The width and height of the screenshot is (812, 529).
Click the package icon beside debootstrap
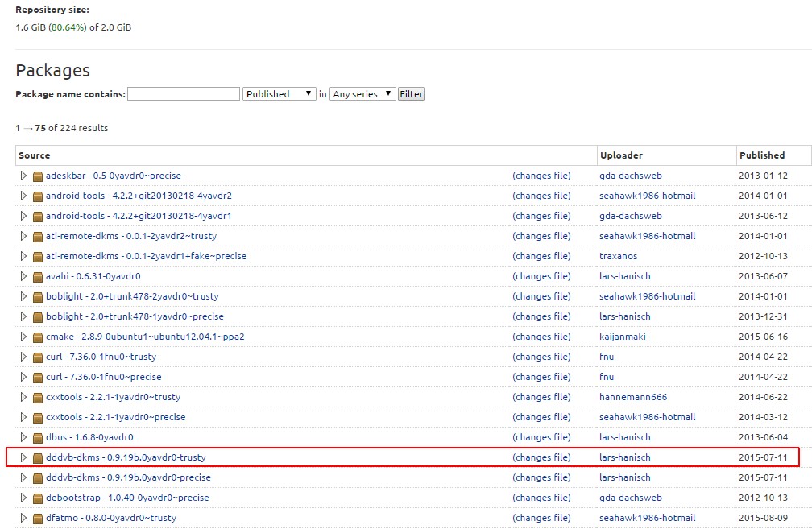click(38, 499)
